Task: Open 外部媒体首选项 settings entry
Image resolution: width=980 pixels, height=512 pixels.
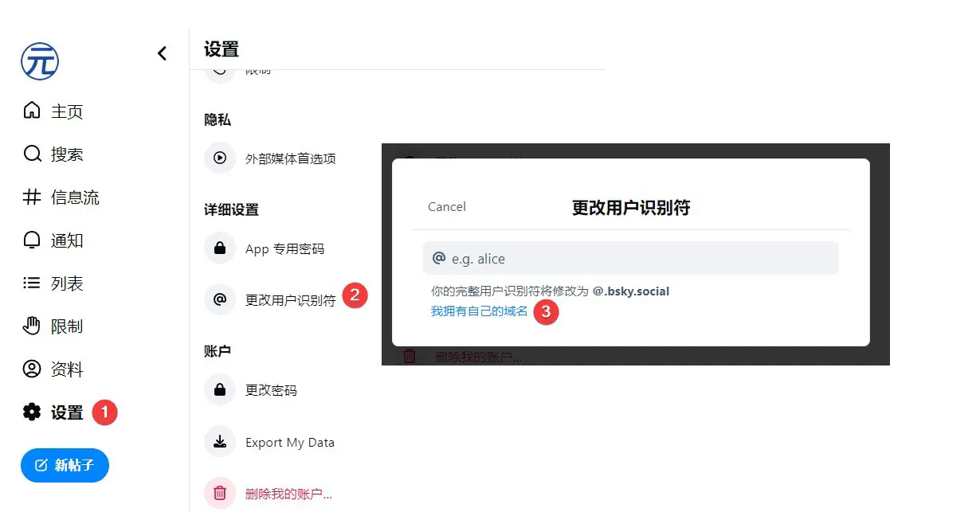Action: 219,158
